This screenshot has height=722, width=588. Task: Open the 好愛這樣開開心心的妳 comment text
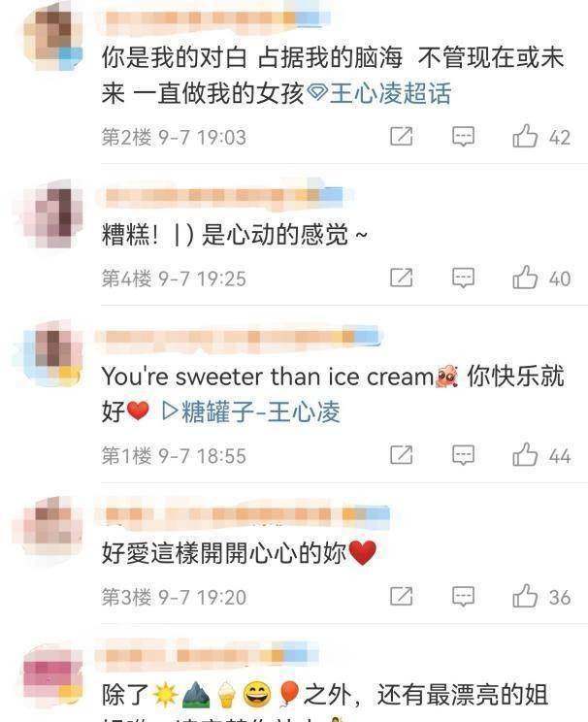239,553
